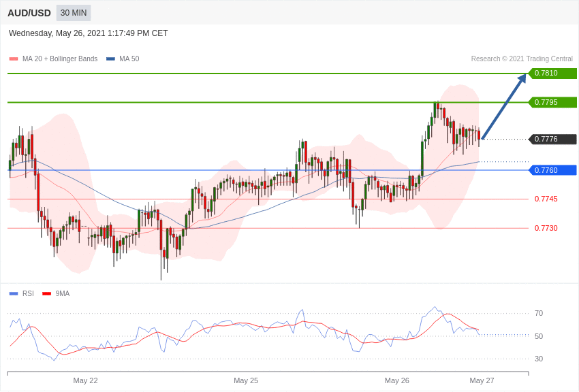
Task: Click the 0.7810 resistance price tag
Action: pos(553,73)
